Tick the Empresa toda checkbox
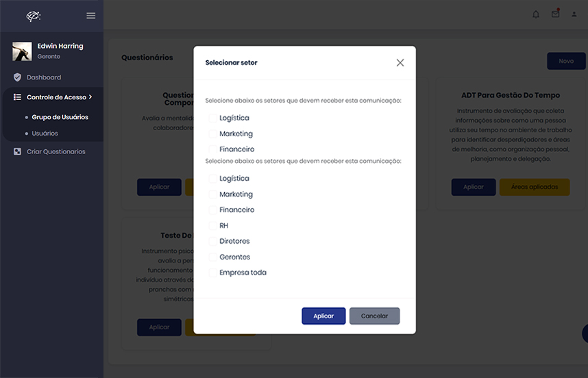588x378 pixels. coord(212,273)
